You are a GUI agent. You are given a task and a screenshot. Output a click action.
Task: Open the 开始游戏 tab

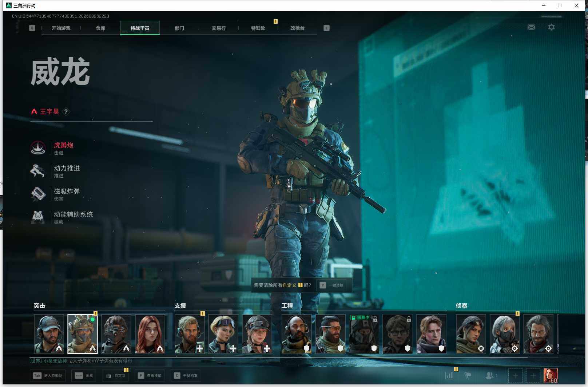point(61,28)
